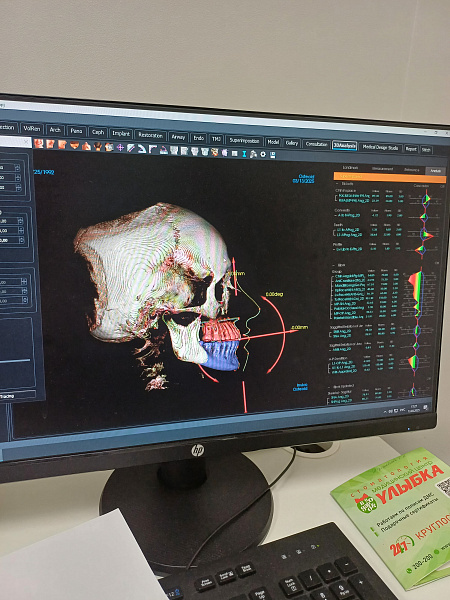Viewport: 450px width, 600px height.
Task: Open the Medical Design Studio tab
Action: (x=380, y=147)
